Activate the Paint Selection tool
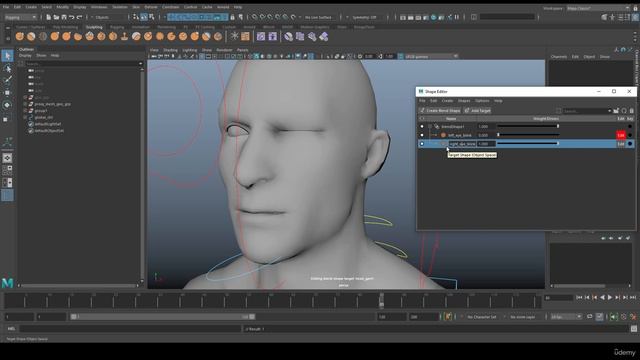This screenshot has width=640, height=360. click(7, 80)
